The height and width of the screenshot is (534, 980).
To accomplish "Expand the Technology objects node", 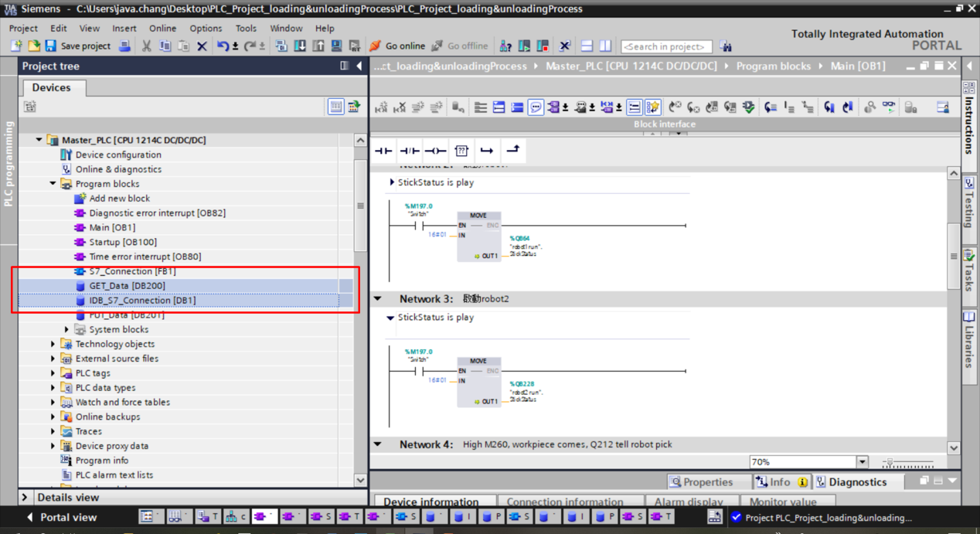I will click(53, 344).
